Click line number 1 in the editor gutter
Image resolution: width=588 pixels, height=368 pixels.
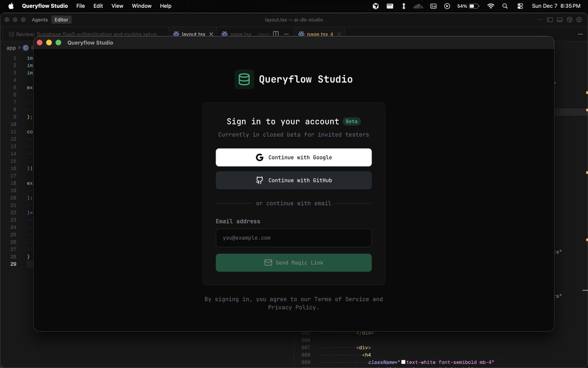pyautogui.click(x=15, y=58)
